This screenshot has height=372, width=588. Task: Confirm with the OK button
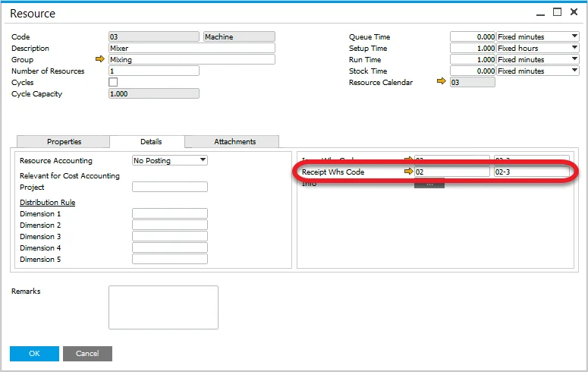tap(34, 353)
